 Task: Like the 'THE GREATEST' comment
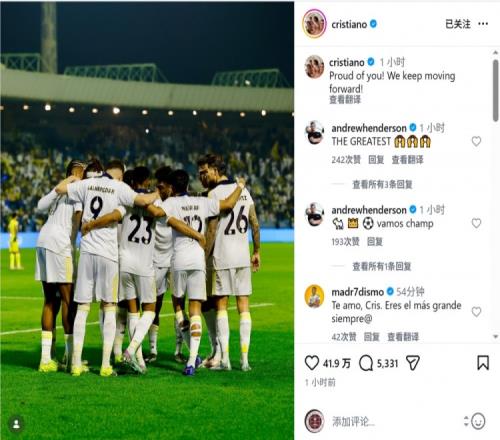[476, 141]
